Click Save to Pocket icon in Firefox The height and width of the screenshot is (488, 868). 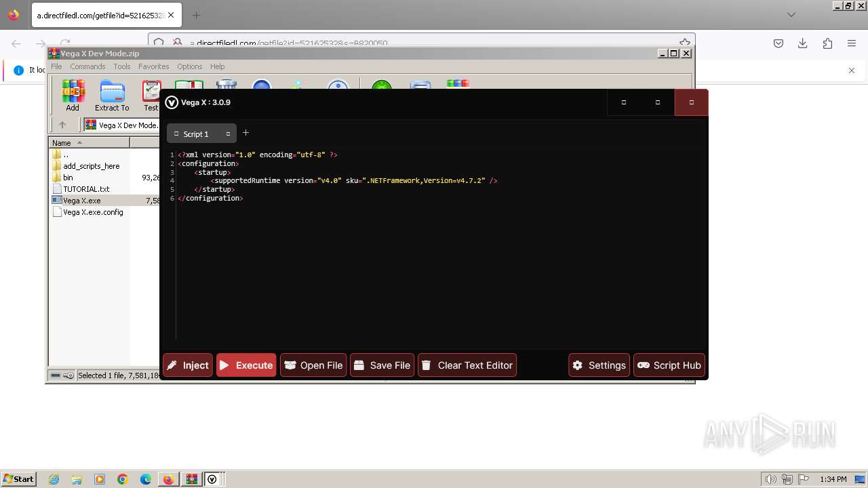click(x=778, y=43)
